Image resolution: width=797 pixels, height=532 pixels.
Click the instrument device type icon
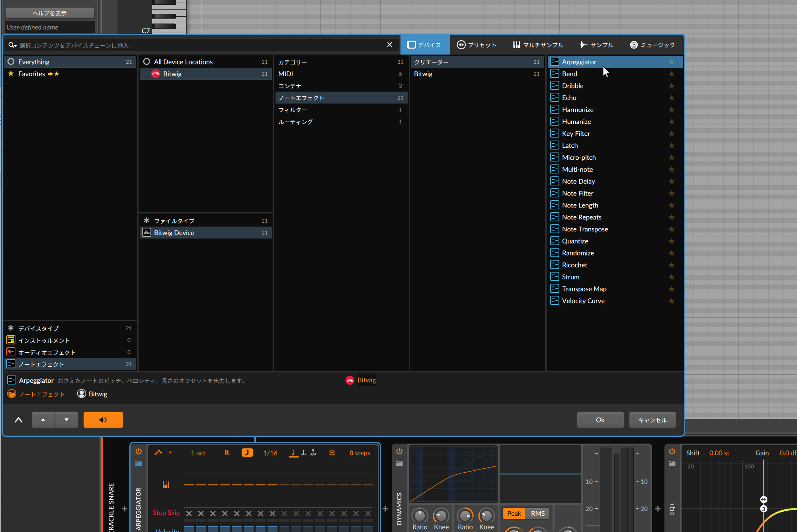[x=11, y=340]
